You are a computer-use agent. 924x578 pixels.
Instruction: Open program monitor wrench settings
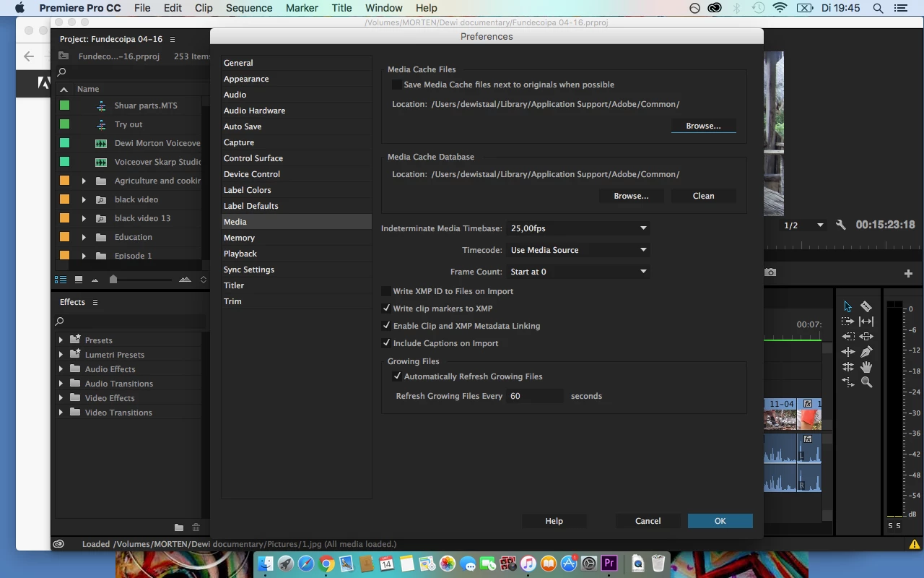(841, 225)
